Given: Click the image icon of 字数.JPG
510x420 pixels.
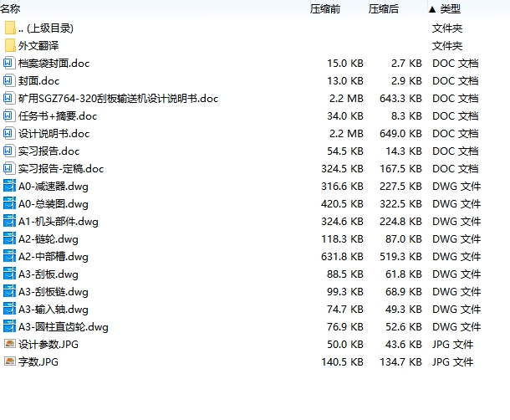Looking at the screenshot, I should [10, 361].
